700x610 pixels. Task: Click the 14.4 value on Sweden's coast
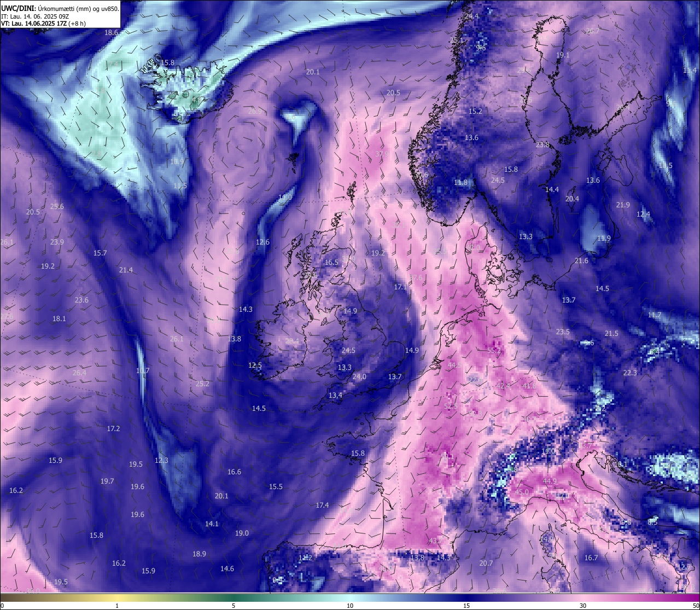552,189
